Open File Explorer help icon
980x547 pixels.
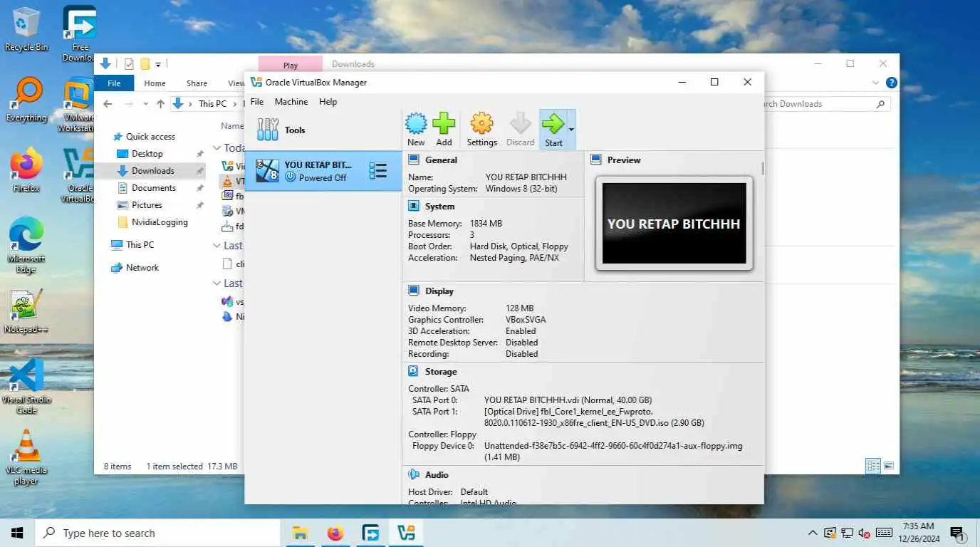coord(891,83)
